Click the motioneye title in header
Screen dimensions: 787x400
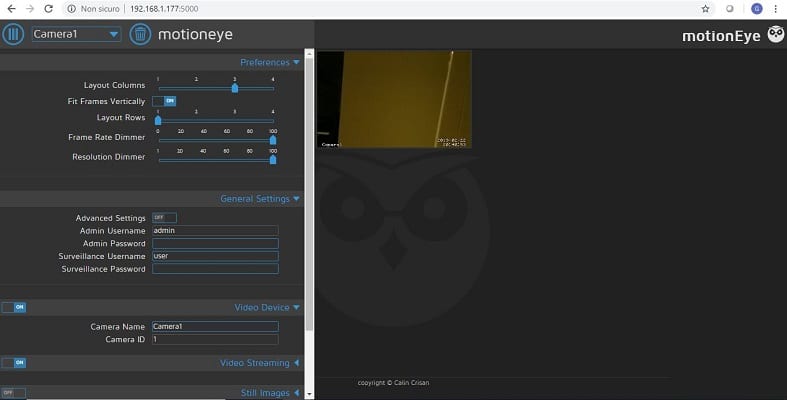click(x=195, y=34)
